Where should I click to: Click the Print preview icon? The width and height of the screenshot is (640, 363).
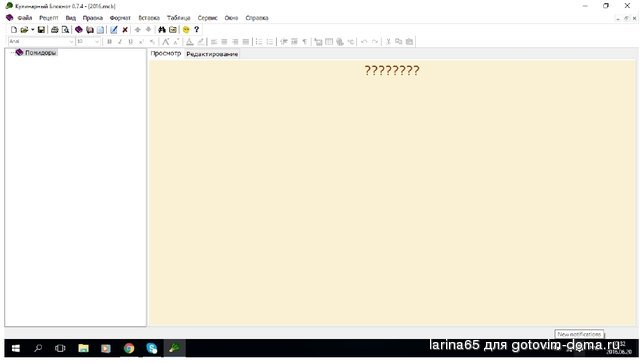pyautogui.click(x=65, y=30)
